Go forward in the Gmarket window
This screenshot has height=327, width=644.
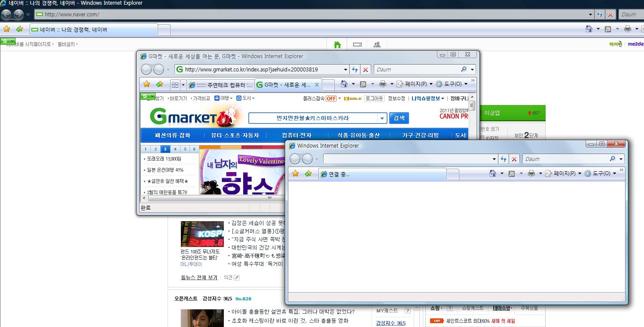point(159,69)
